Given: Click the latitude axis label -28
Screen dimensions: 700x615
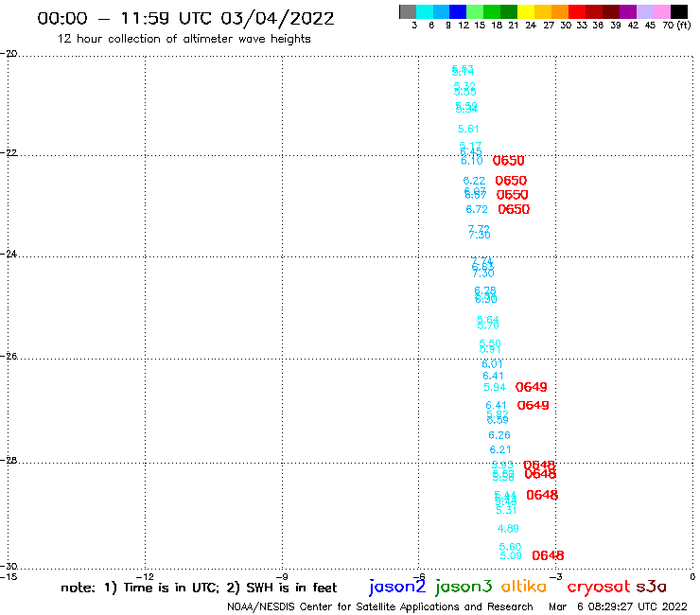Looking at the screenshot, I should pyautogui.click(x=9, y=461).
